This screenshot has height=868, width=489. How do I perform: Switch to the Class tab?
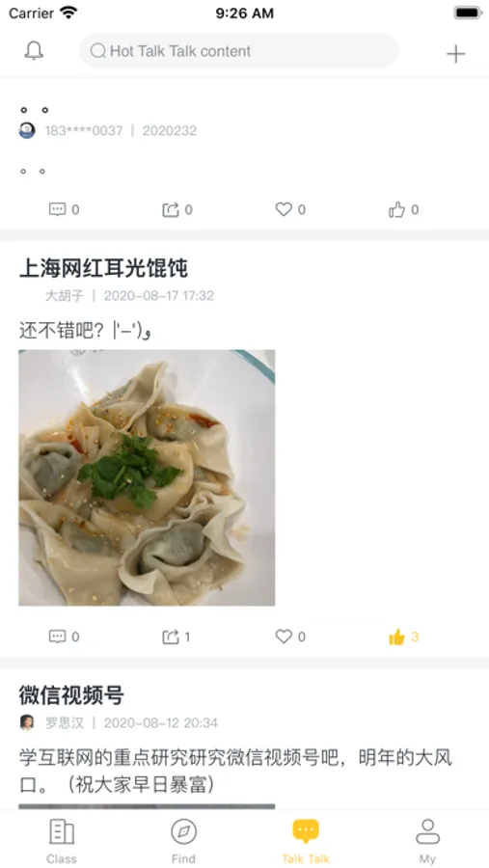click(x=62, y=840)
